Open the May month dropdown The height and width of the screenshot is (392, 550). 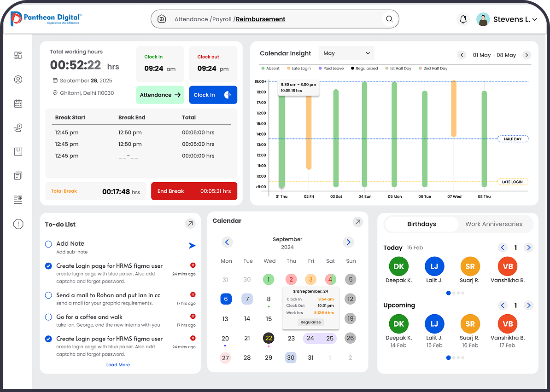pyautogui.click(x=346, y=53)
